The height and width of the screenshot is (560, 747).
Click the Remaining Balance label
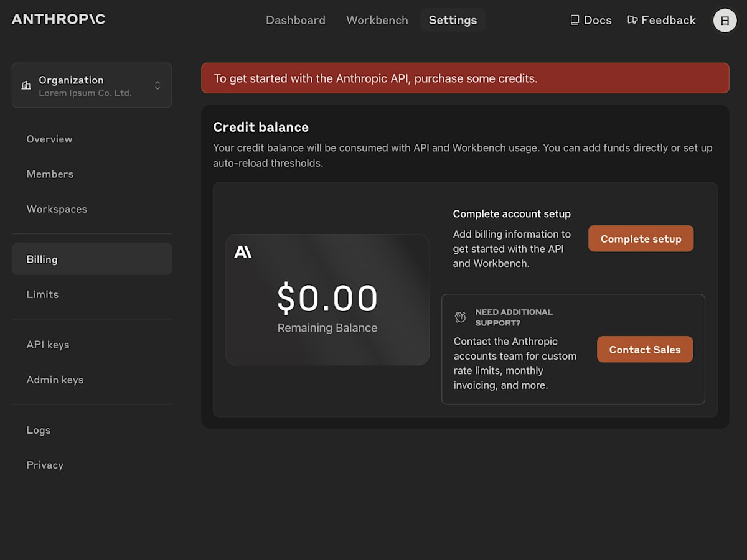click(x=327, y=328)
